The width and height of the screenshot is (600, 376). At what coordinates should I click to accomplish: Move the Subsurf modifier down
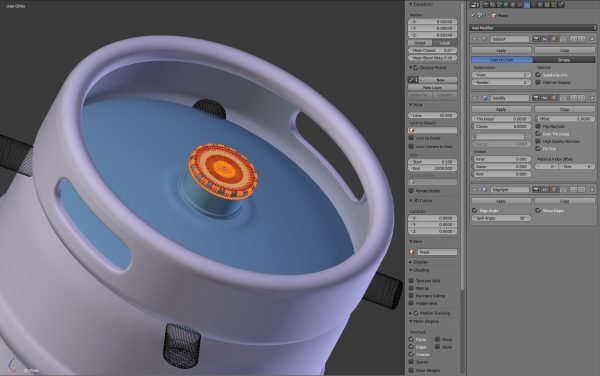[x=582, y=39]
